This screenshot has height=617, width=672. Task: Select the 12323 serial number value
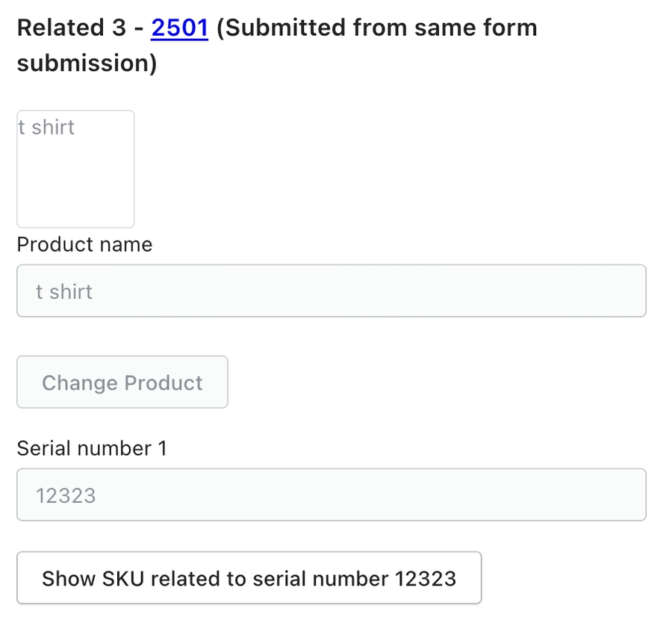[66, 495]
